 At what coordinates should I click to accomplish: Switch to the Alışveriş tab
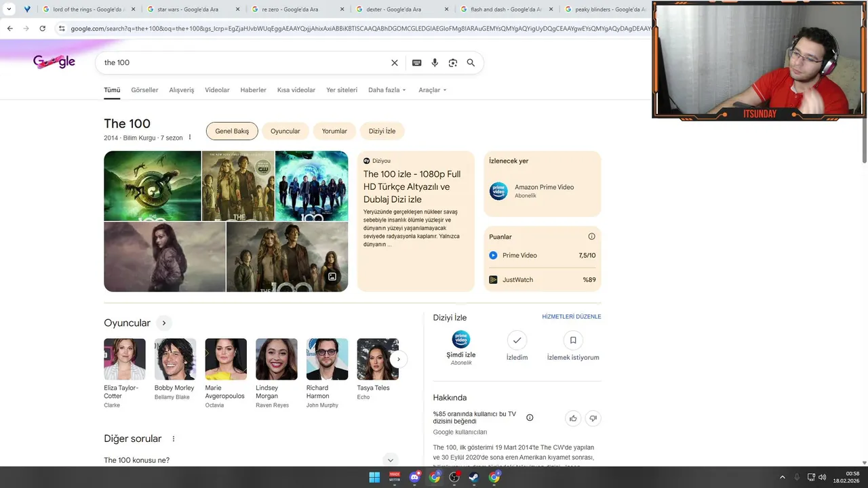click(x=182, y=90)
